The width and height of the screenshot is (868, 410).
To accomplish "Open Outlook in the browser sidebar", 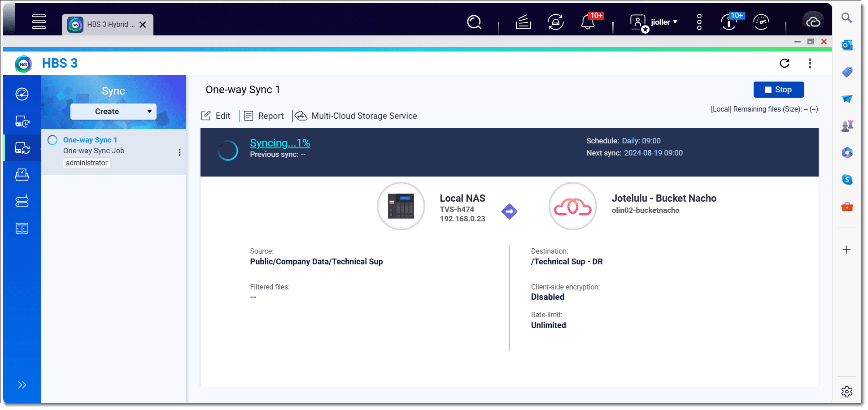I will tap(846, 45).
